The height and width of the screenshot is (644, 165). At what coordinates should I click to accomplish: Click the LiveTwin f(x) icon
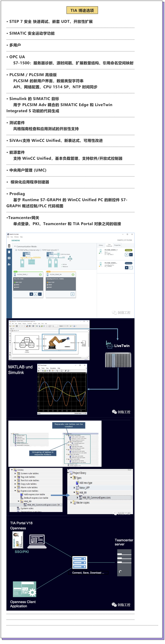tap(109, 345)
